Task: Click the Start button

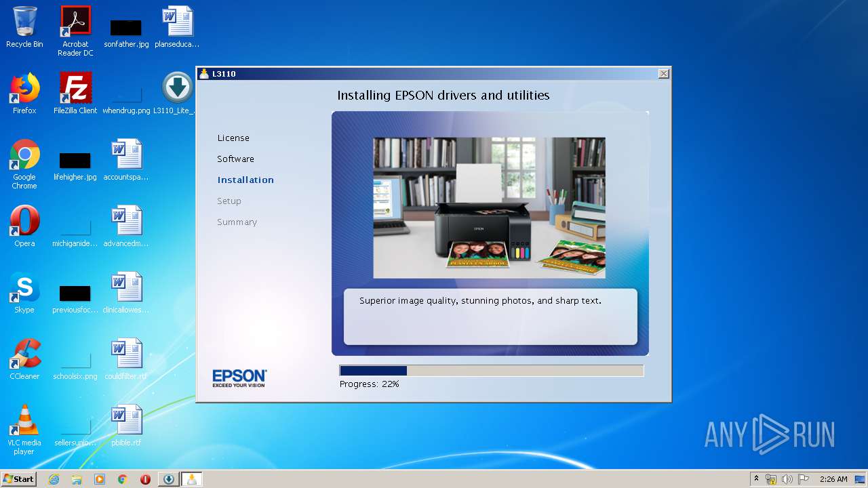Action: tap(19, 479)
